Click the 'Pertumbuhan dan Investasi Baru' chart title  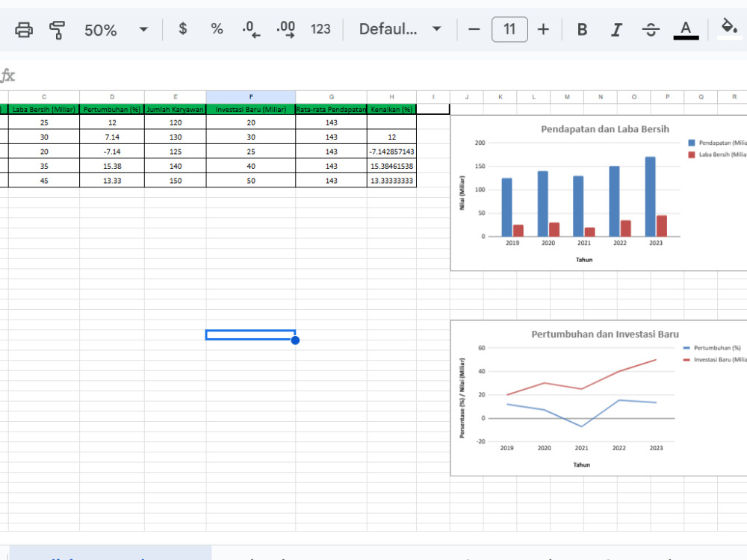(x=604, y=335)
